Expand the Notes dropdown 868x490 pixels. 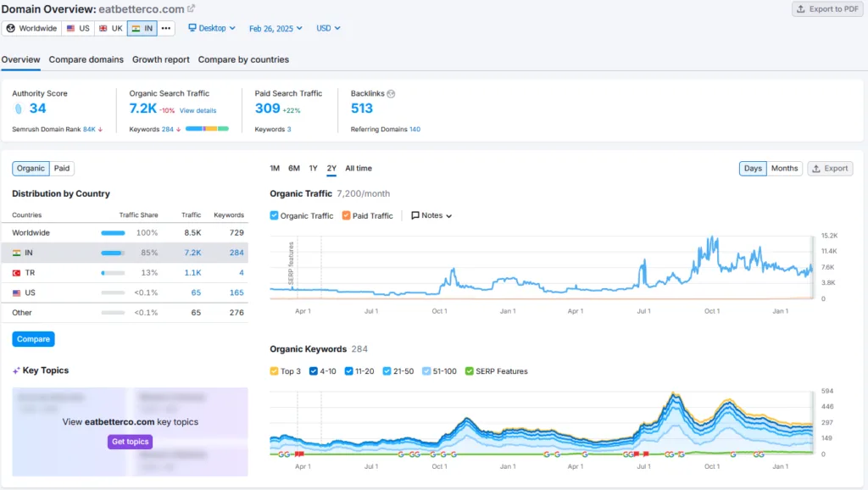pyautogui.click(x=431, y=215)
